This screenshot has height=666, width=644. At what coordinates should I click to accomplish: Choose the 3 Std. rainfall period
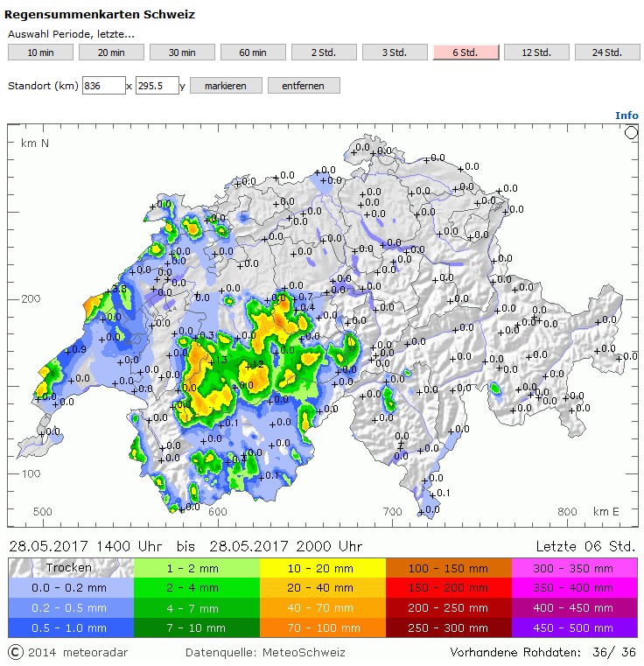click(395, 53)
